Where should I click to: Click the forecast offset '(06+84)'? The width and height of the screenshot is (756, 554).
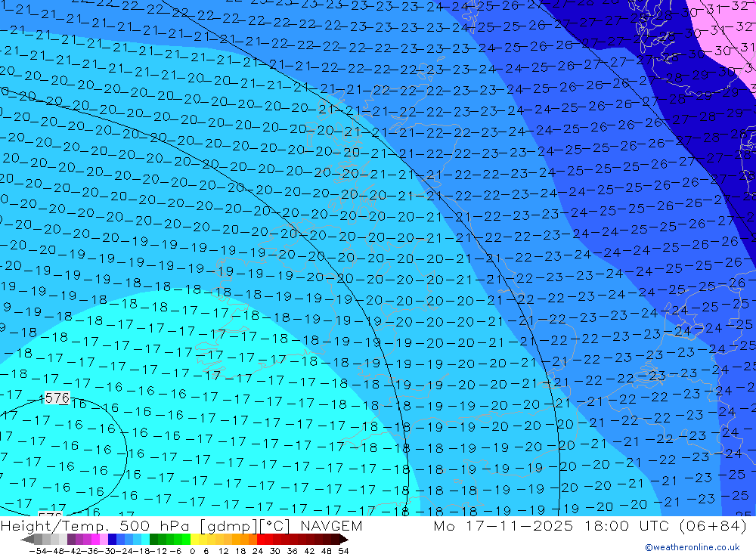pos(713,525)
